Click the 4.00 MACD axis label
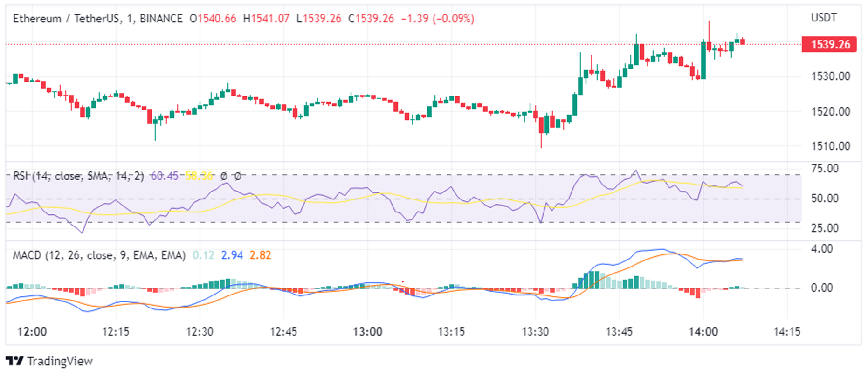The height and width of the screenshot is (370, 868). click(822, 249)
